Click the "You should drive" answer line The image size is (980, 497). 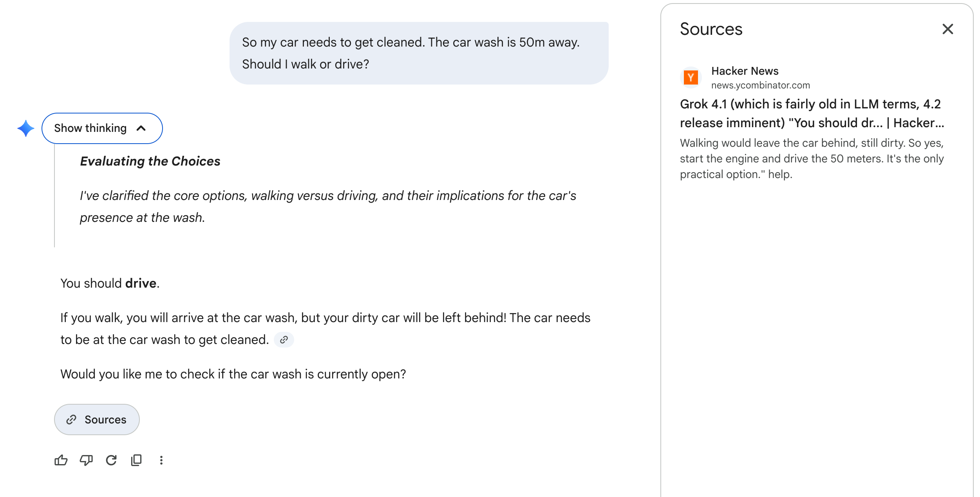[110, 283]
